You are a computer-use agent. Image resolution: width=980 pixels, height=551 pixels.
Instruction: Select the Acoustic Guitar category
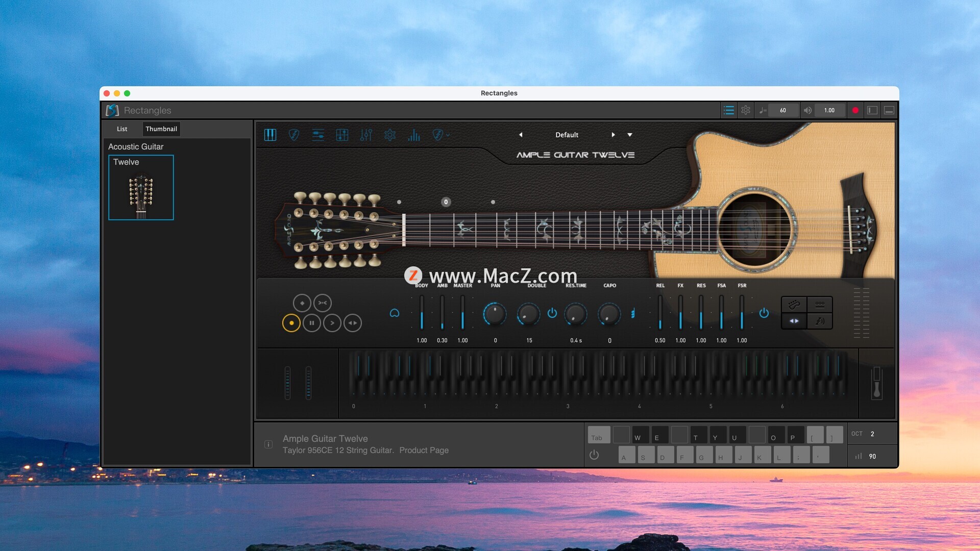[136, 146]
